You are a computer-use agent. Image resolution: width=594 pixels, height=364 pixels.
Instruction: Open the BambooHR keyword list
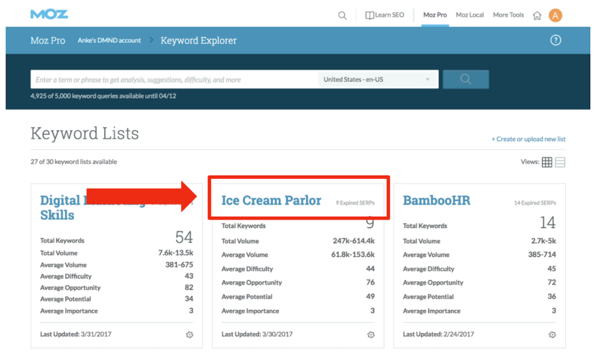pyautogui.click(x=436, y=201)
